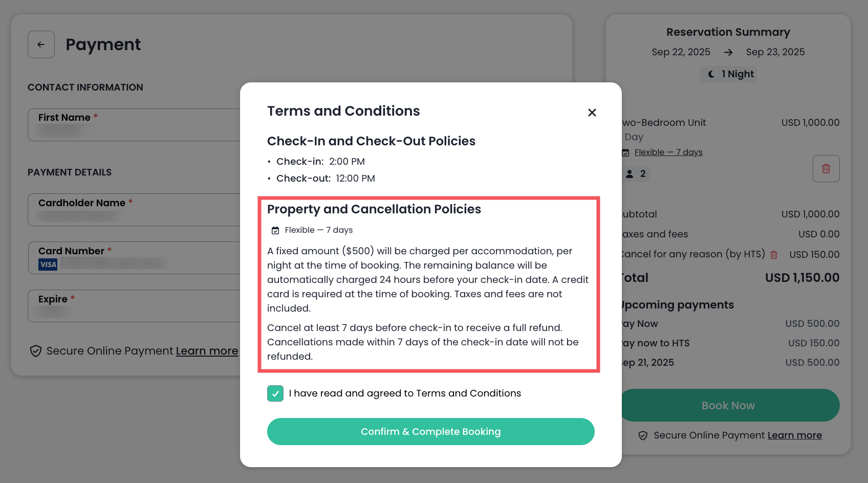The height and width of the screenshot is (483, 868).
Task: Click the guest count person icon
Action: (630, 174)
